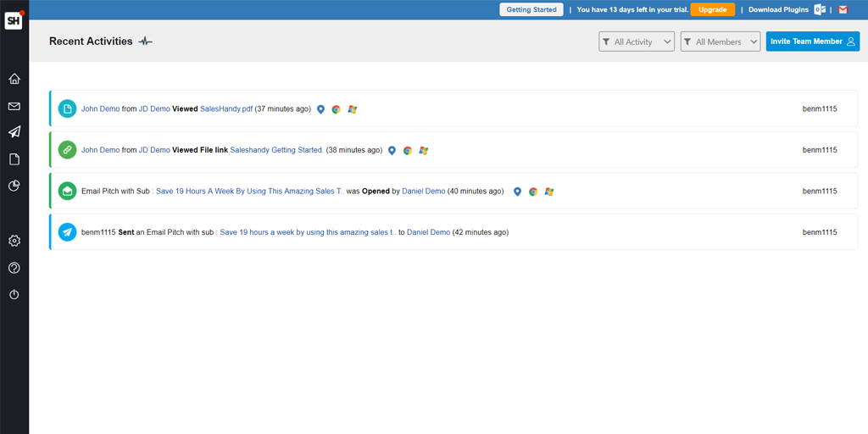This screenshot has width=868, height=434.
Task: Click '(37 minutes ago)' timestamp
Action: tap(283, 109)
